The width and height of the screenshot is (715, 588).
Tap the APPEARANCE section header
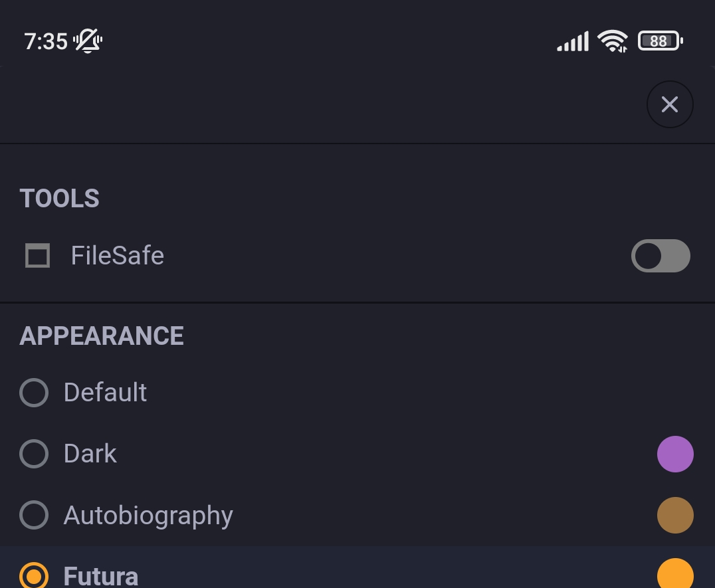[x=101, y=336]
